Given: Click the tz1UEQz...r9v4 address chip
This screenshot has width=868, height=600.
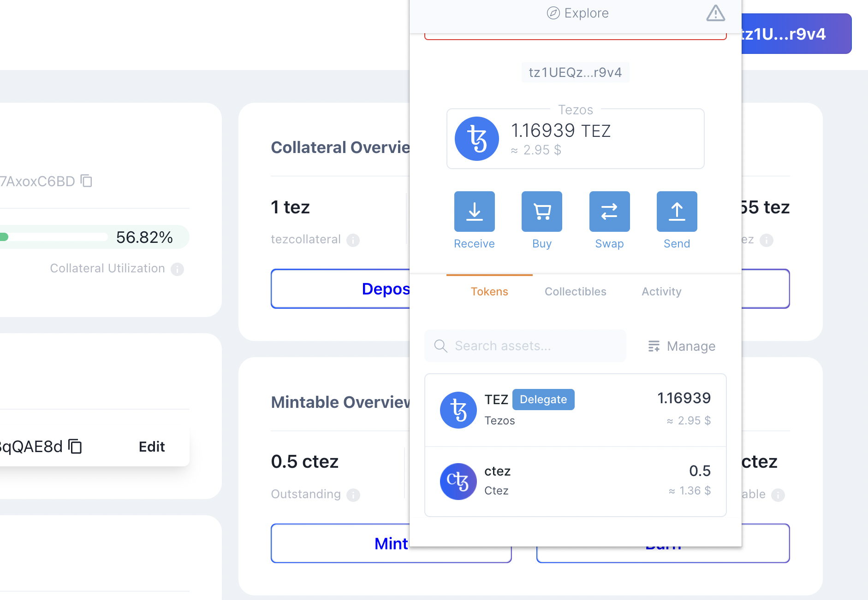Looking at the screenshot, I should [x=575, y=73].
